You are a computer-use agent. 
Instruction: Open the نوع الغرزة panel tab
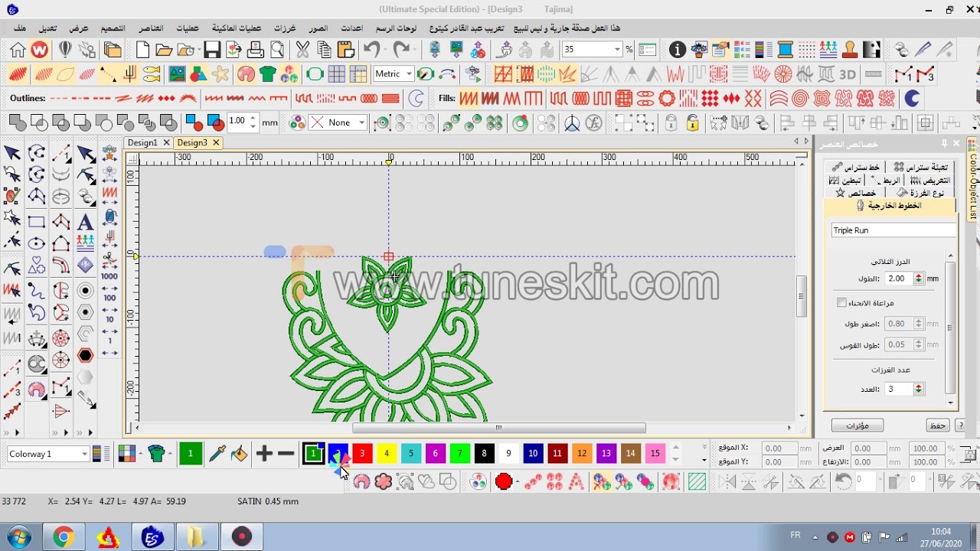(920, 193)
